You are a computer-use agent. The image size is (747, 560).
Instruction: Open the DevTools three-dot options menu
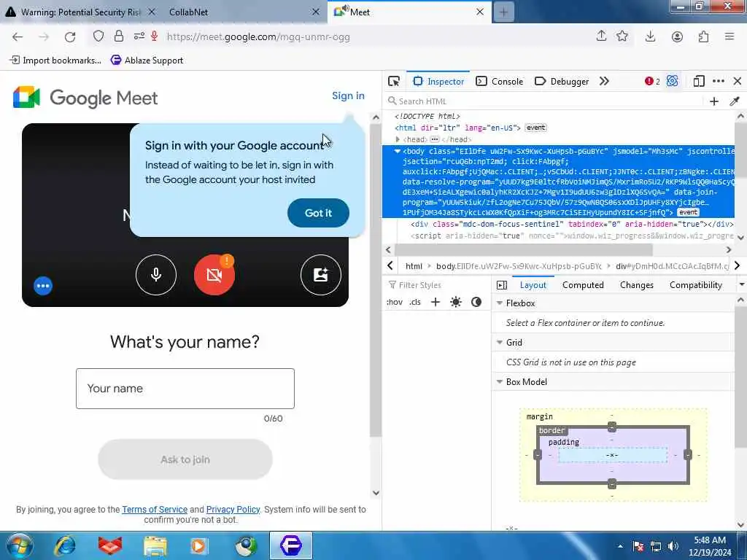click(x=719, y=82)
